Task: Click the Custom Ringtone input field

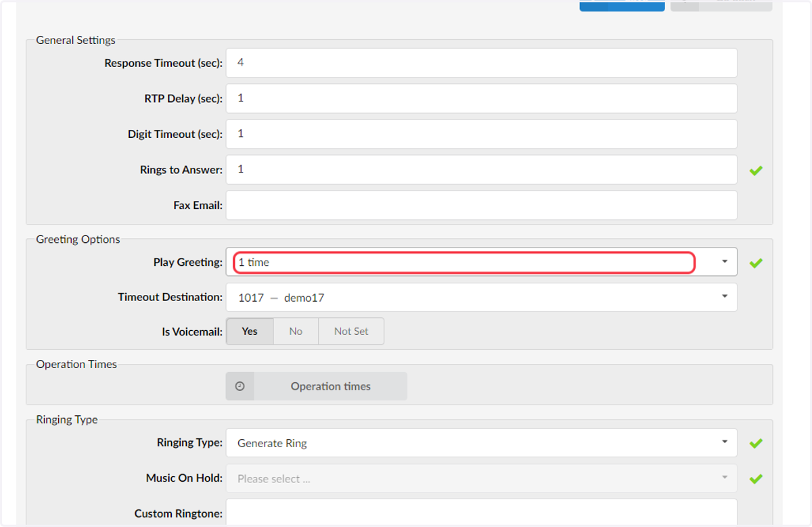Action: 481,513
